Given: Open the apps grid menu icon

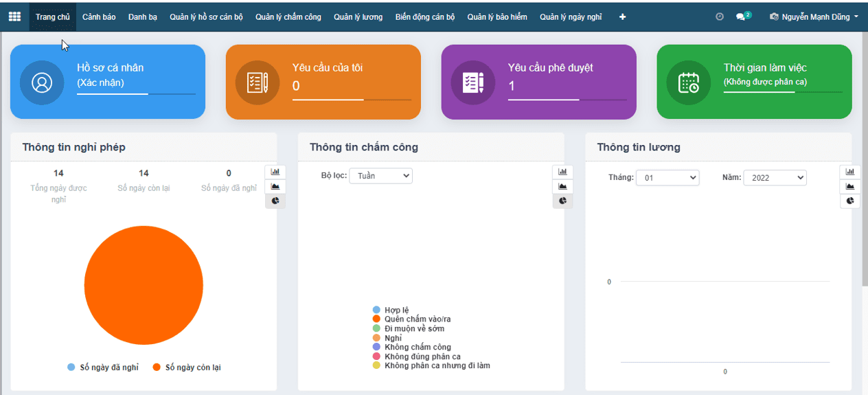Looking at the screenshot, I should click(14, 16).
